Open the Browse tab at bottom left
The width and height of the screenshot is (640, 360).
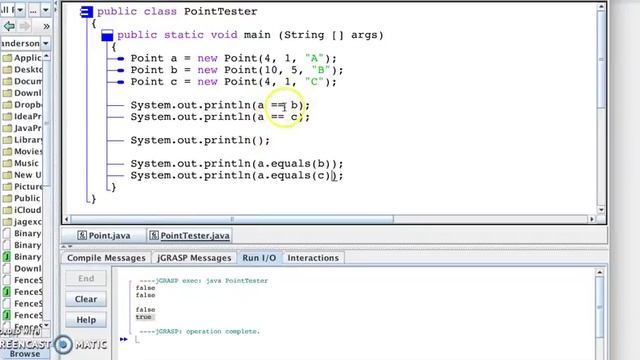point(25,354)
